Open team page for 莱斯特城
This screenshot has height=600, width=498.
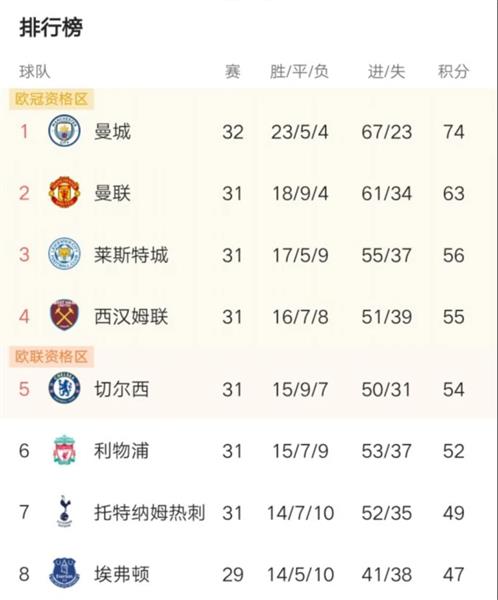point(131,255)
